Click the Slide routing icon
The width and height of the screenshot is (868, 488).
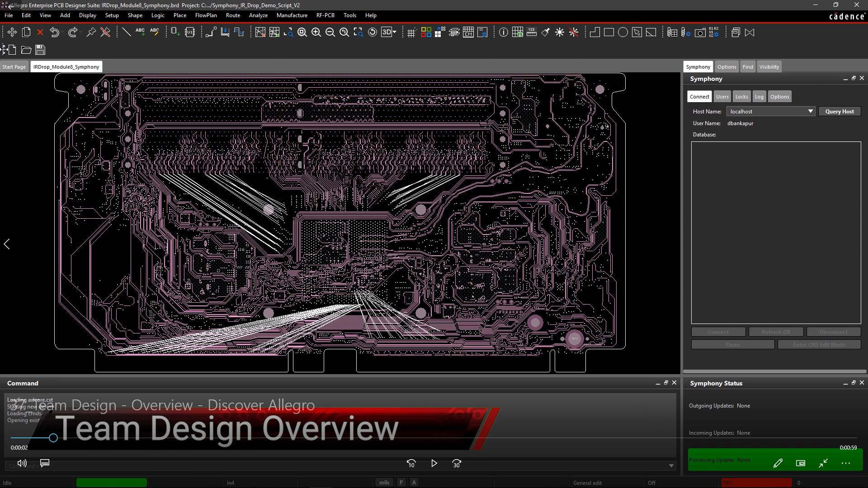click(225, 32)
